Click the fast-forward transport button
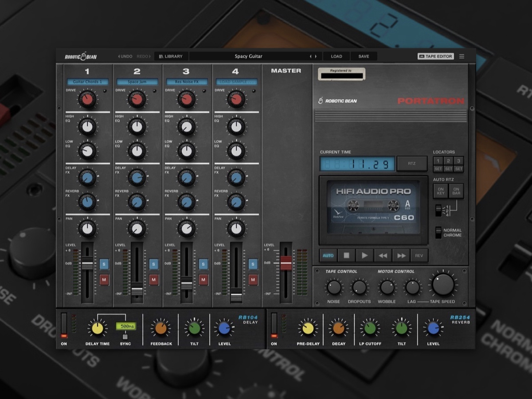532x399 pixels. click(x=401, y=255)
